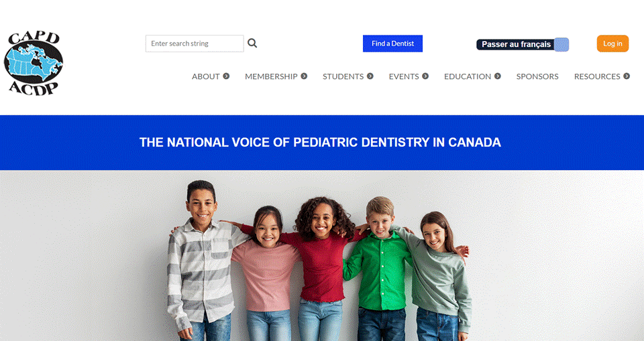Image resolution: width=644 pixels, height=341 pixels.
Task: Open the Events menu item
Action: click(404, 76)
